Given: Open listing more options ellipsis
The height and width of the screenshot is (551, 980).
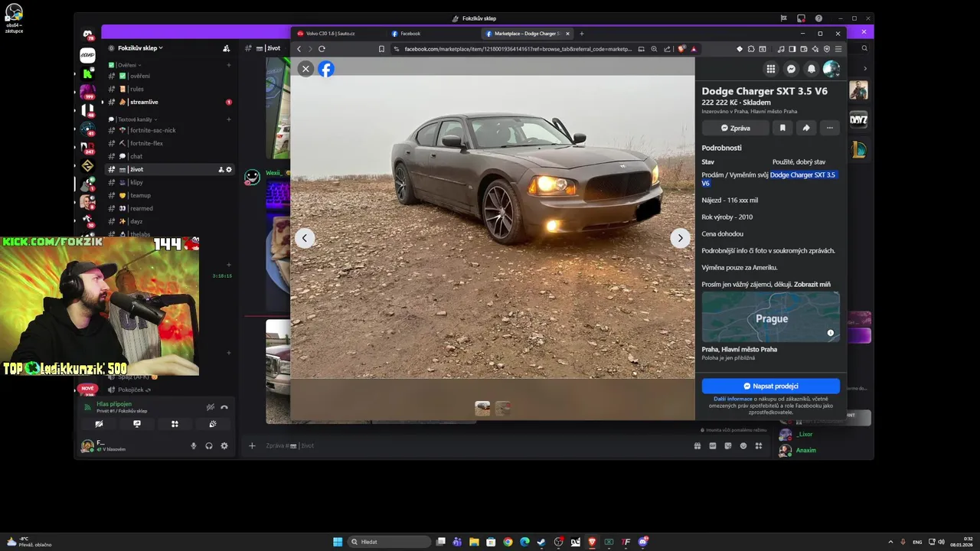Looking at the screenshot, I should coord(830,128).
